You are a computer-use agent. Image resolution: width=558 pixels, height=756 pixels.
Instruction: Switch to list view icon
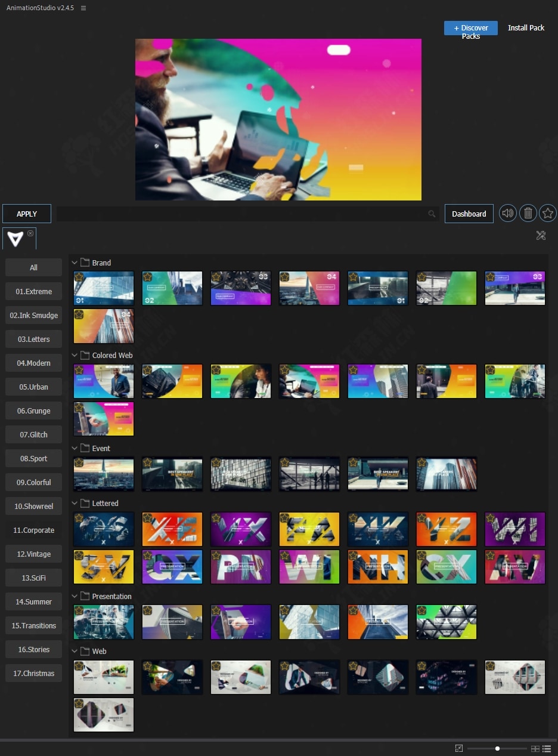(x=546, y=748)
